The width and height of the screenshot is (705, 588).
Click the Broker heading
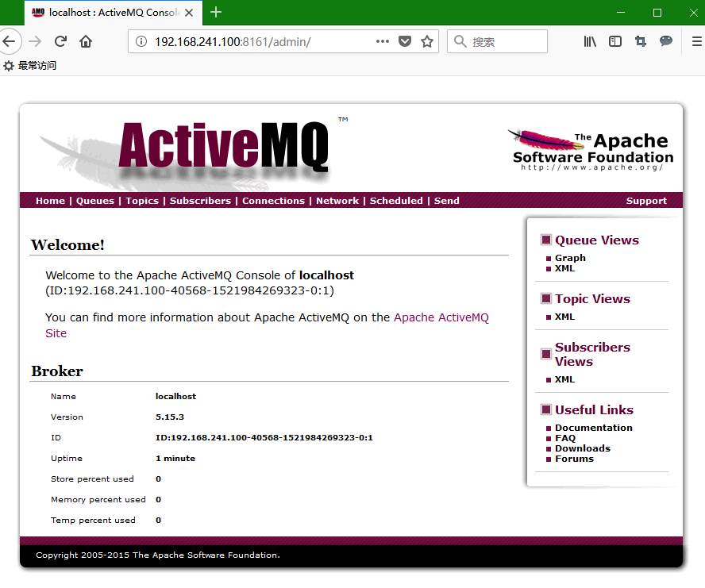[56, 371]
